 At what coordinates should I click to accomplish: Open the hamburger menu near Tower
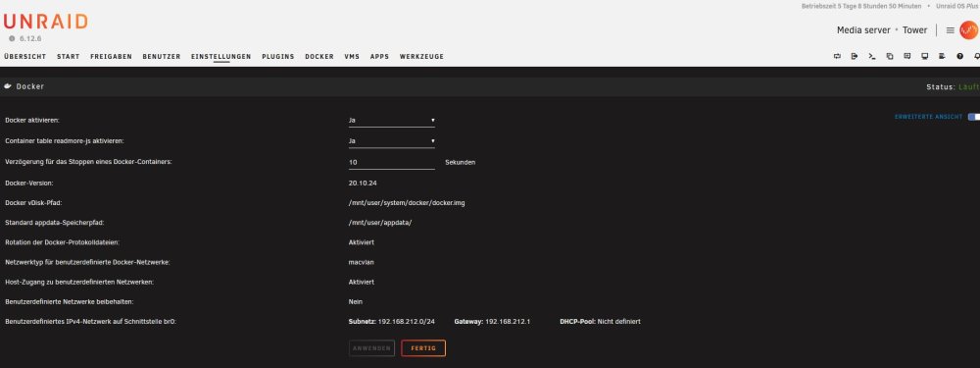[x=950, y=30]
